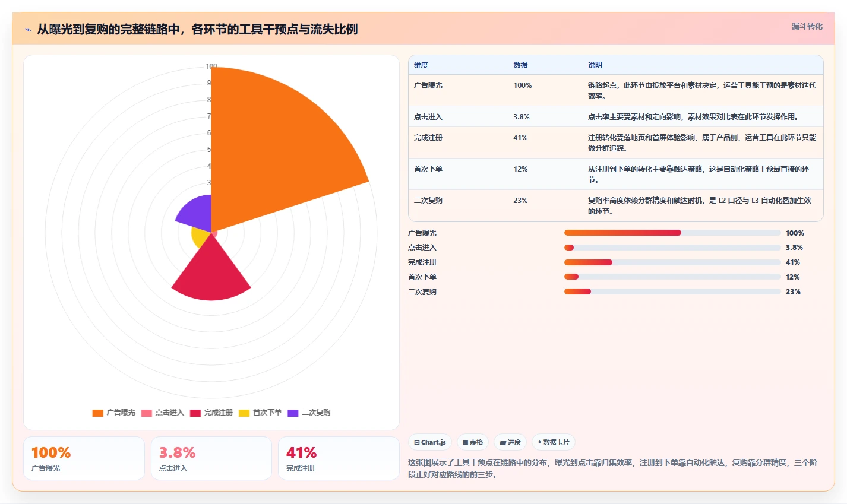Screen dimensions: 847x504
Task: Click the description starting with 复购率高度依赖
Action: coord(700,206)
